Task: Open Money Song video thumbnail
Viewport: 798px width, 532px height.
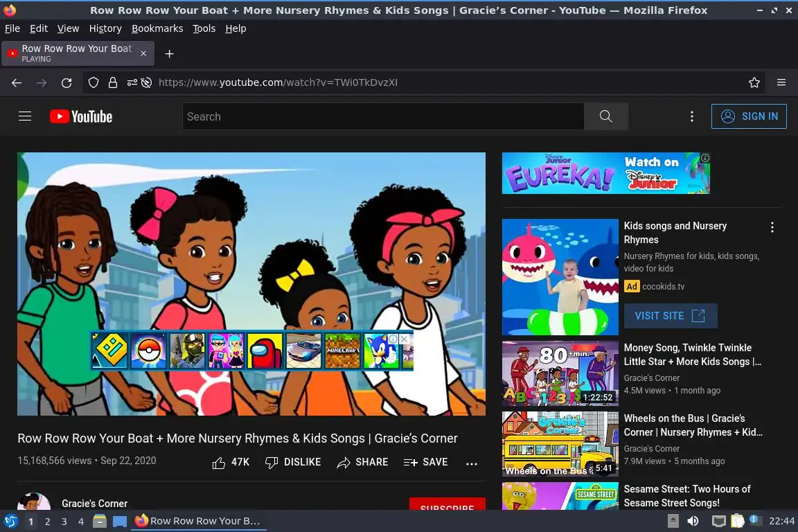Action: (560, 373)
